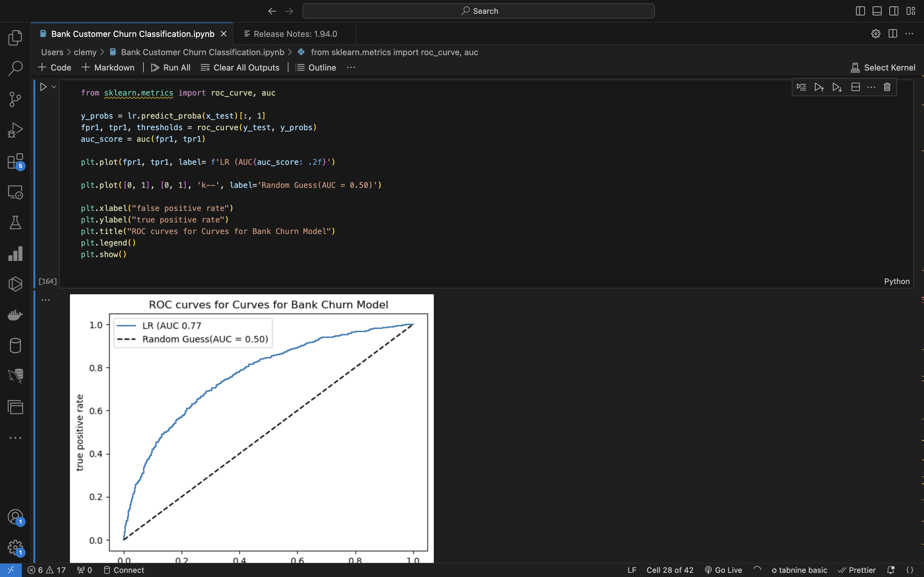Image resolution: width=924 pixels, height=577 pixels.
Task: Toggle the bottom panel layout
Action: (x=877, y=11)
